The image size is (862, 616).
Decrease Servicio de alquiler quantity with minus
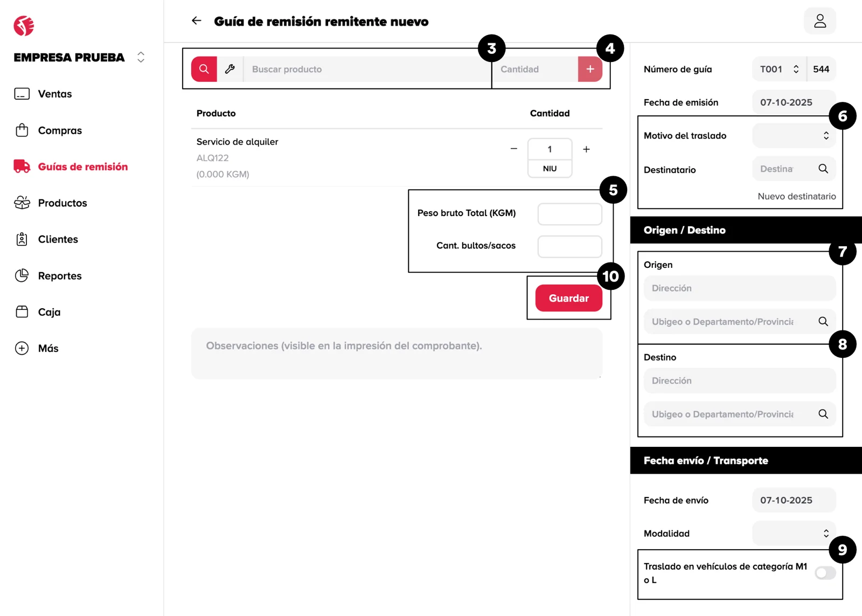point(514,149)
